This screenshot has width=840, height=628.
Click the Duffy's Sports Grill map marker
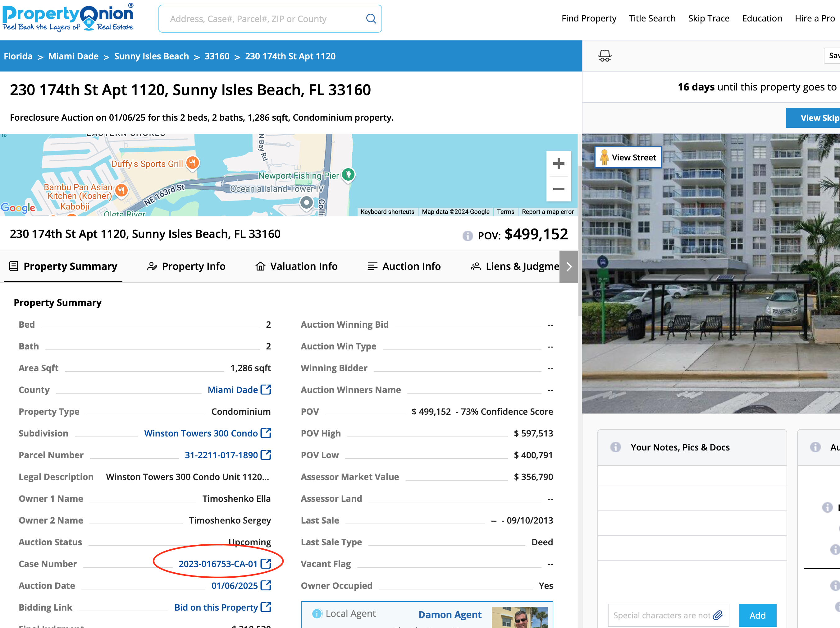193,164
